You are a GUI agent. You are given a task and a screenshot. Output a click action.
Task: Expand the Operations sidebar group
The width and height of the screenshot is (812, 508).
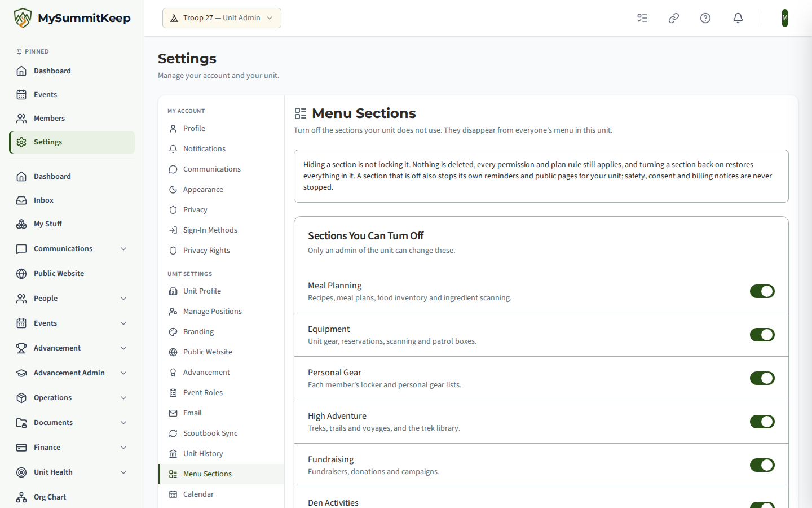click(x=72, y=398)
